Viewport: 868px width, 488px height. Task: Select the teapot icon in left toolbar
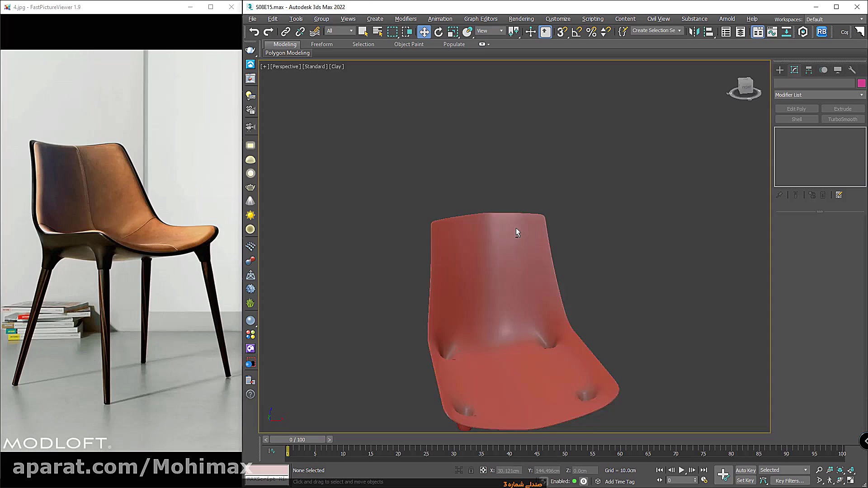click(x=250, y=187)
